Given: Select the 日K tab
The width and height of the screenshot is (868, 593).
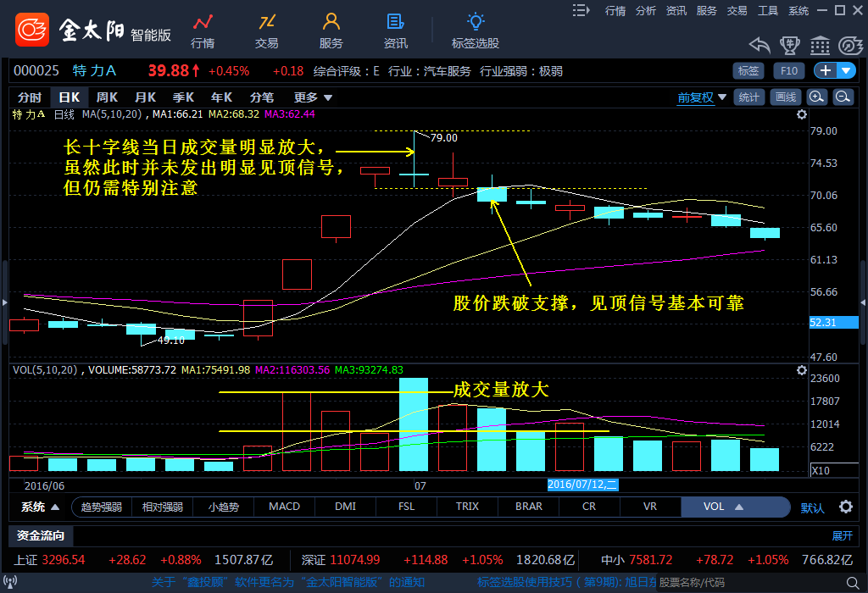Looking at the screenshot, I should pos(70,97).
